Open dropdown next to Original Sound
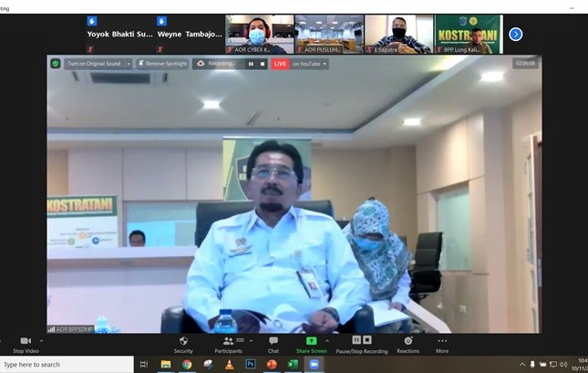Image resolution: width=588 pixels, height=373 pixels. [129, 64]
